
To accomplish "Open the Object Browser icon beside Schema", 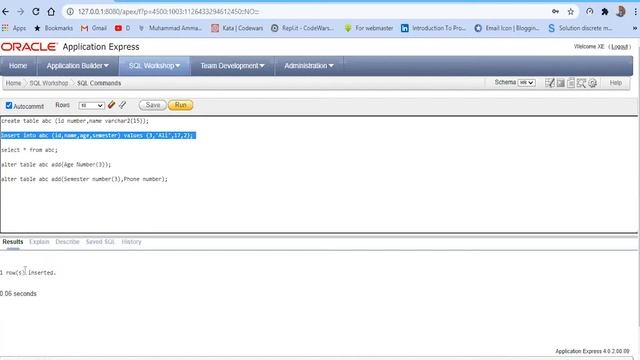I will pyautogui.click(x=550, y=83).
